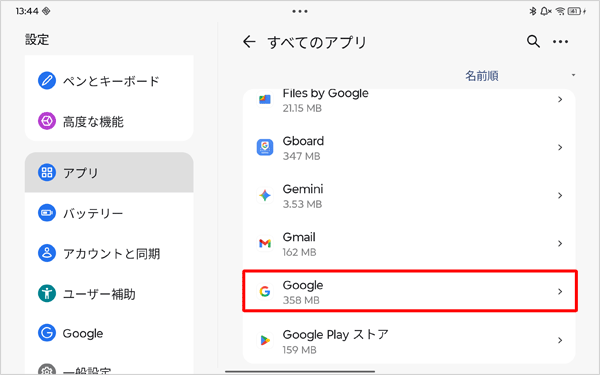Click the Files by Google app icon

[265, 99]
